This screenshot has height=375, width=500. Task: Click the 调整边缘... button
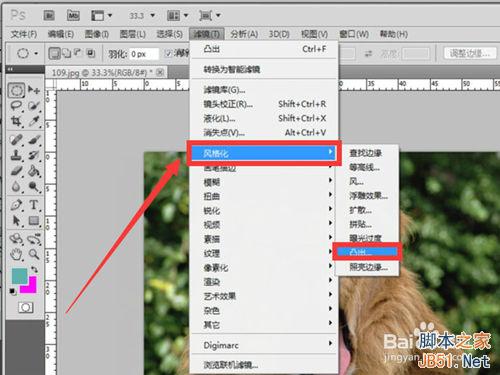[470, 53]
